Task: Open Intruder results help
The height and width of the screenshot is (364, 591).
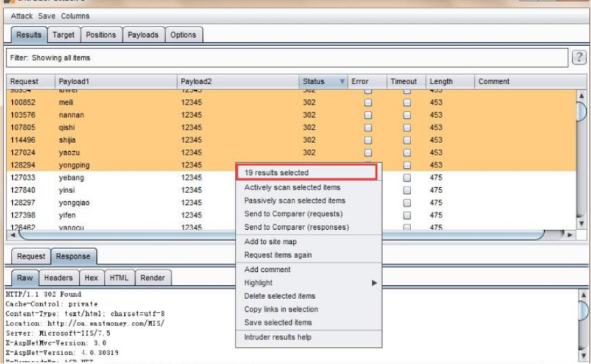Action: pyautogui.click(x=278, y=338)
